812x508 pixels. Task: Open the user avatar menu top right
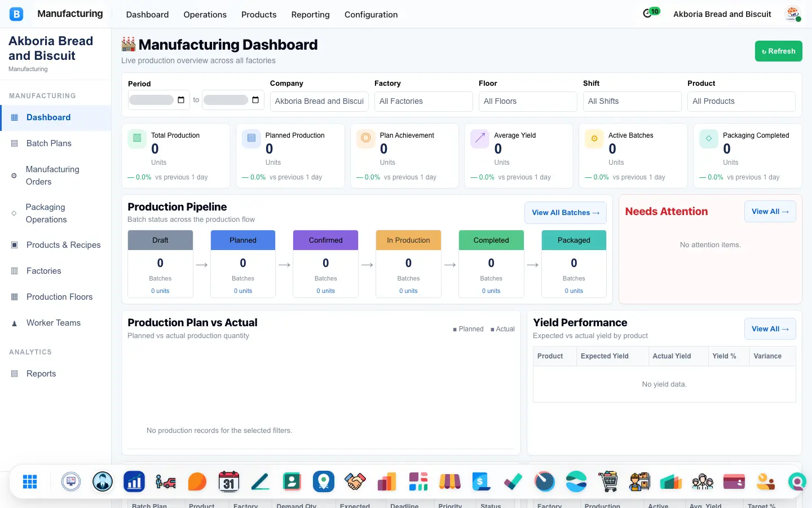pos(793,14)
